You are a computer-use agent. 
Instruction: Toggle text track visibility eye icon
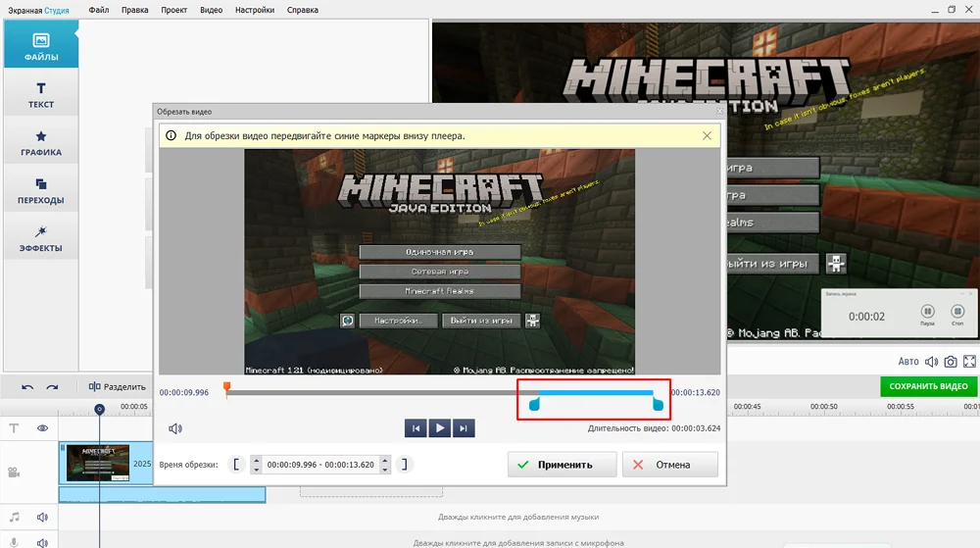[x=43, y=428]
